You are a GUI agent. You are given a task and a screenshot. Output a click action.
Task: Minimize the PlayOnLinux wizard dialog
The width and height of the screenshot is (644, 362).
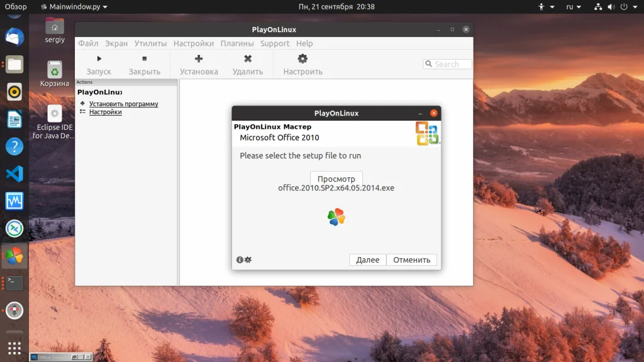pyautogui.click(x=420, y=113)
